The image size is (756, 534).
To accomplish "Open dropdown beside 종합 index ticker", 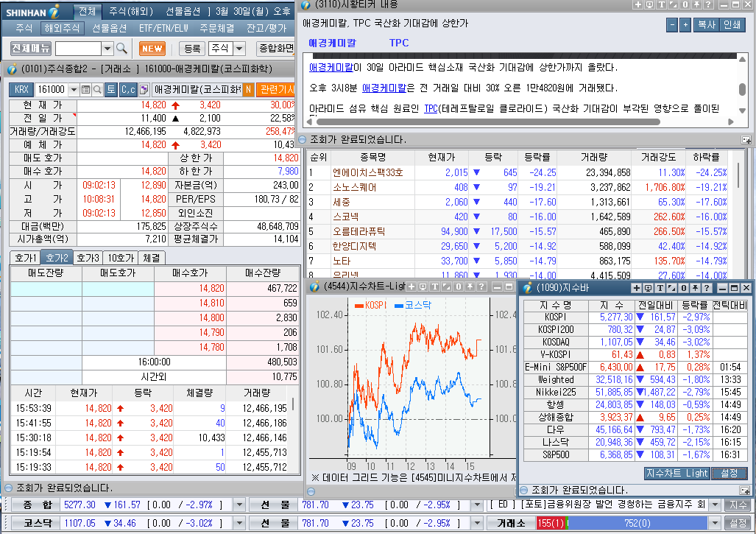I will point(239,505).
